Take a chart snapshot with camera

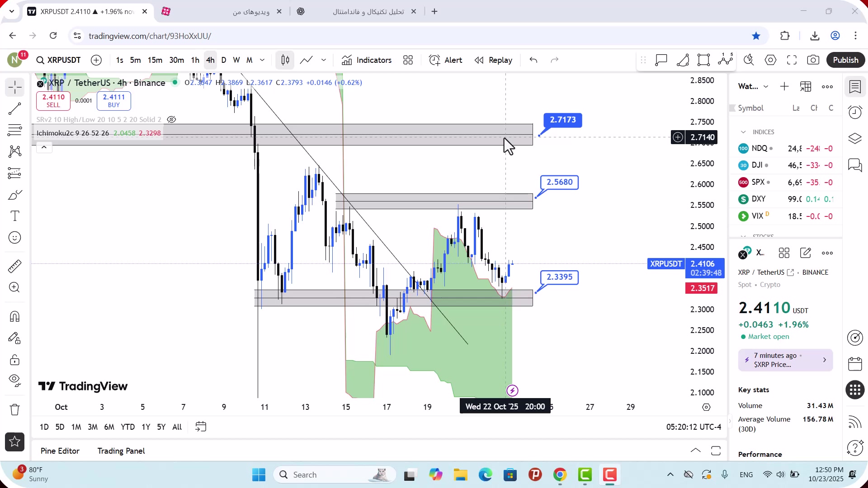click(813, 60)
